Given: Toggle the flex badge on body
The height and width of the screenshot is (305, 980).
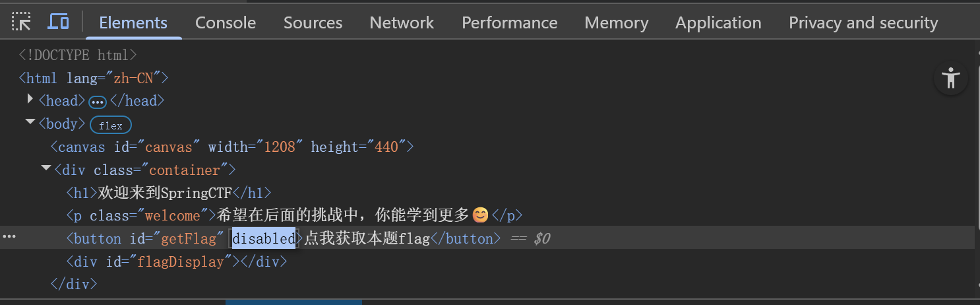Looking at the screenshot, I should pyautogui.click(x=111, y=125).
